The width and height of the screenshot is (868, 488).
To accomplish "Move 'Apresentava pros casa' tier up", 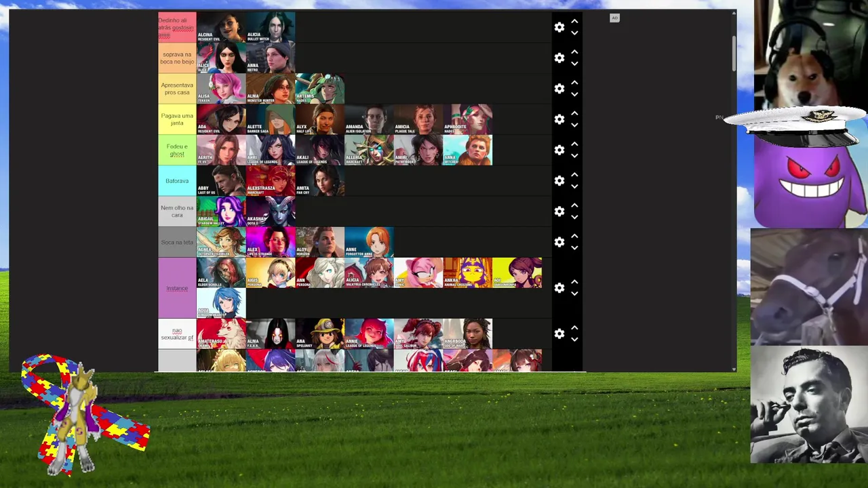I will (574, 83).
